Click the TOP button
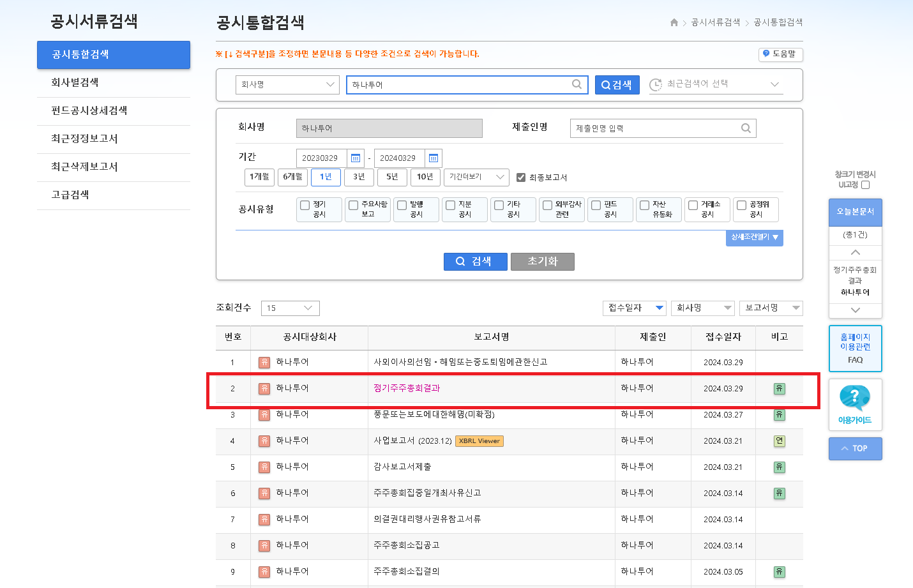The width and height of the screenshot is (913, 588). (856, 449)
